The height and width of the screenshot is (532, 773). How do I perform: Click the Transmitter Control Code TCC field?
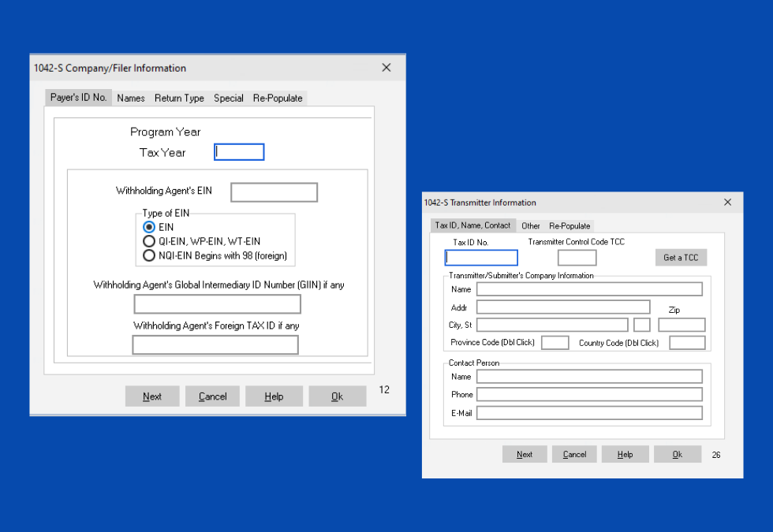pos(577,258)
